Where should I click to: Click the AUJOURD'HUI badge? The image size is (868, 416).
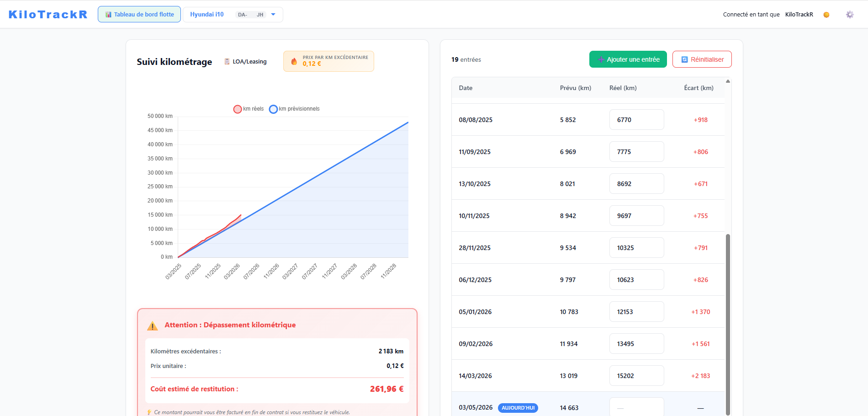click(518, 408)
